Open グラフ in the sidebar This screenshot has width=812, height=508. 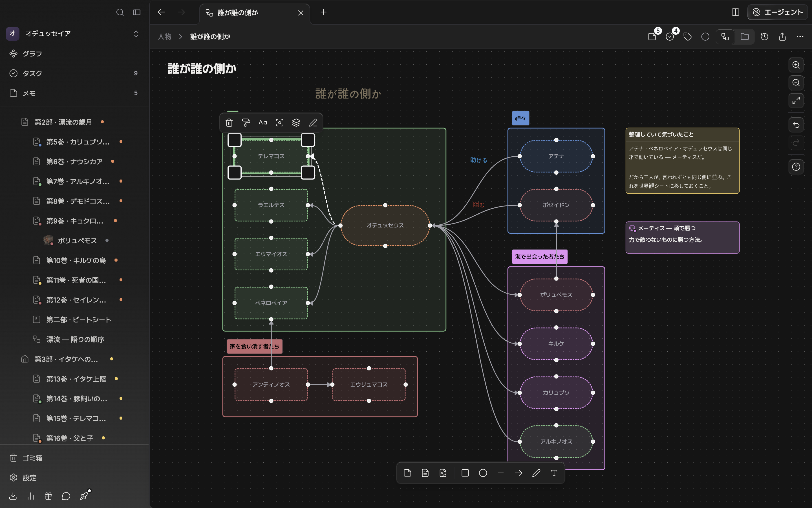[74, 54]
